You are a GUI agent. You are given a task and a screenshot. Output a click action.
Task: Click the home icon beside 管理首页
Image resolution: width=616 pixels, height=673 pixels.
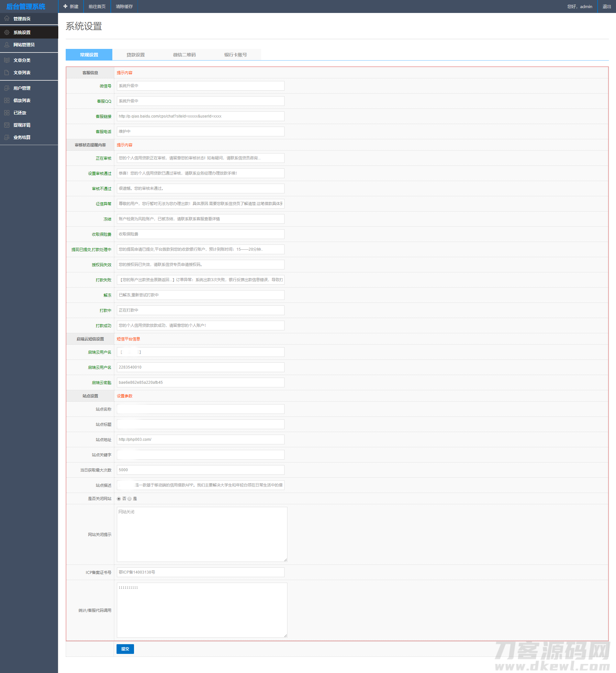point(7,18)
